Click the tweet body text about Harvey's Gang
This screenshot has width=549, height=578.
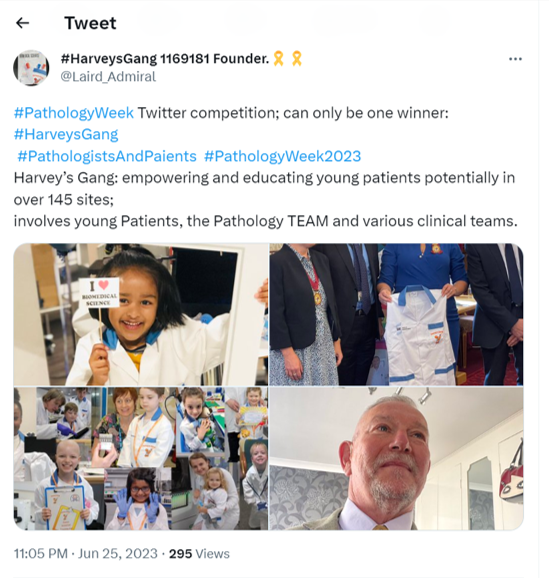coord(265,199)
